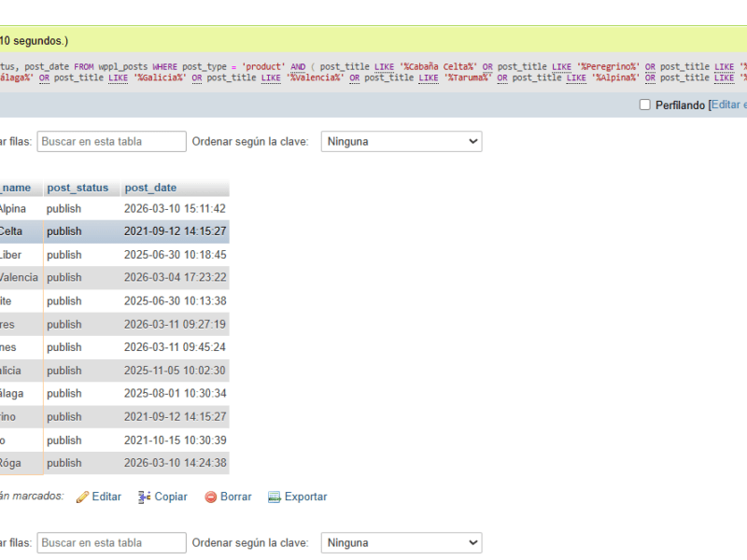The image size is (747, 560).
Task: Open the Borrar link for marked rows
Action: click(236, 497)
